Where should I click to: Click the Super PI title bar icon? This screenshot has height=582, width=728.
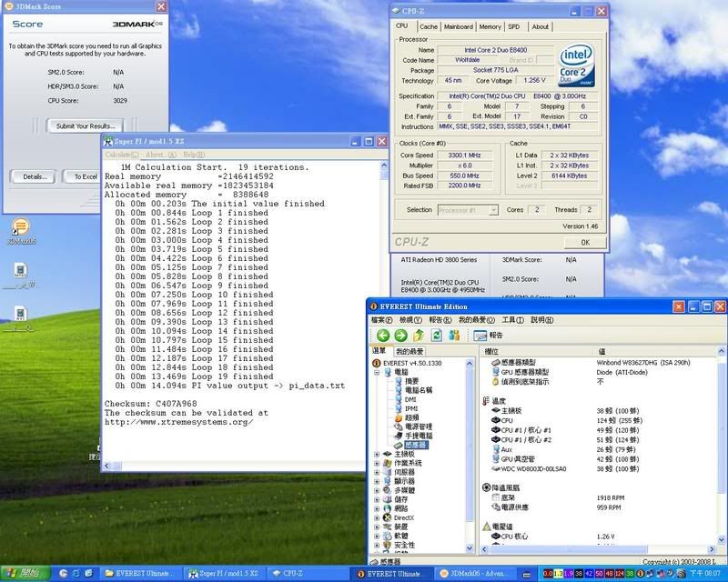(108, 142)
